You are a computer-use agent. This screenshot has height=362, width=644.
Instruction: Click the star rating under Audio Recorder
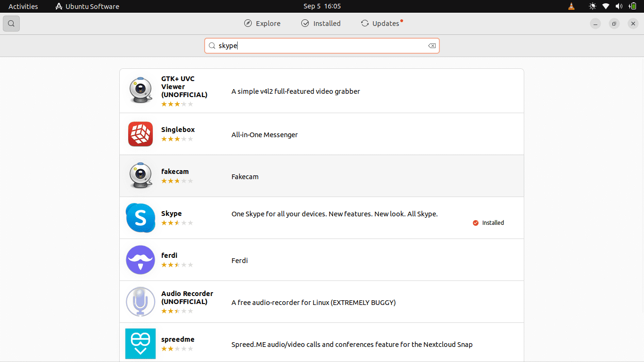177,311
